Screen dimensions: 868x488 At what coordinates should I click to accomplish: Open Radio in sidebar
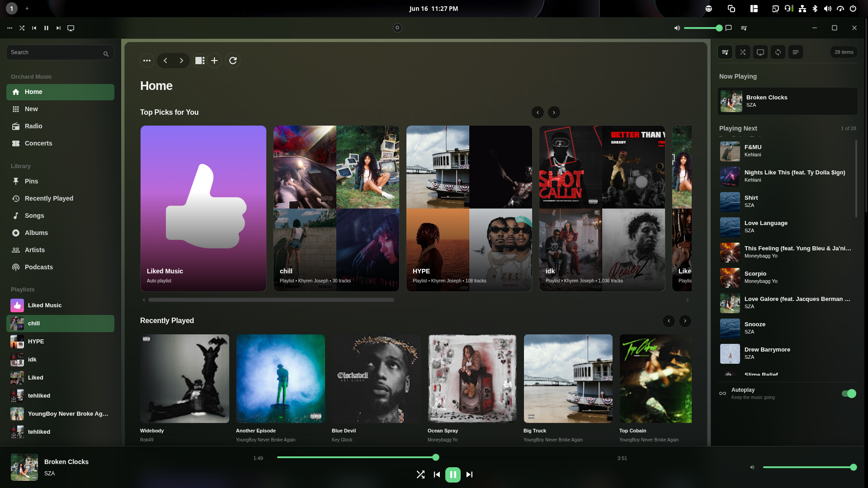(60, 126)
